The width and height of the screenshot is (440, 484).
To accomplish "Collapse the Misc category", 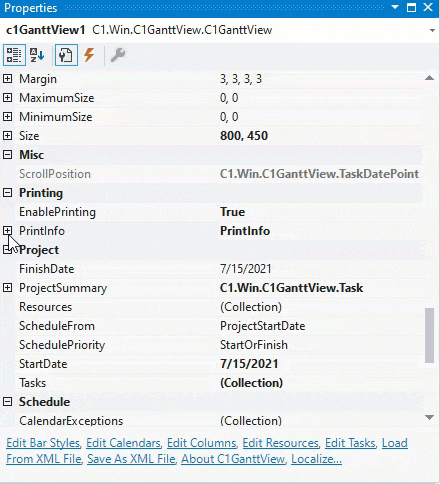I will click(8, 155).
